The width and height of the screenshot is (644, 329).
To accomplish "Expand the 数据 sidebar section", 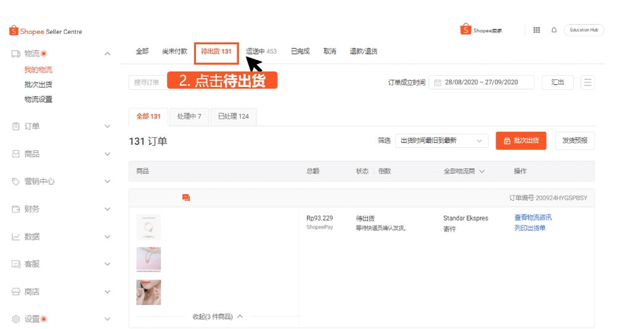I will [108, 237].
